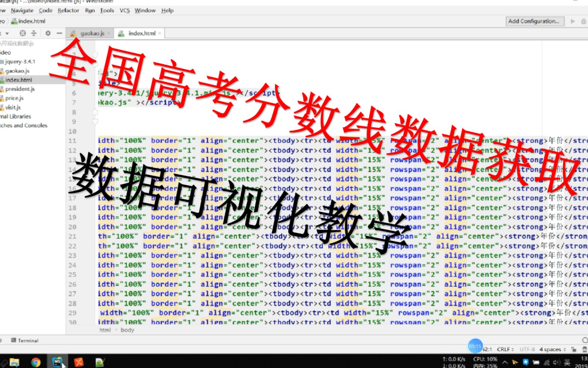Expand hidden system tray icons chevron
Image resolution: width=588 pixels, height=368 pixels.
[505, 362]
